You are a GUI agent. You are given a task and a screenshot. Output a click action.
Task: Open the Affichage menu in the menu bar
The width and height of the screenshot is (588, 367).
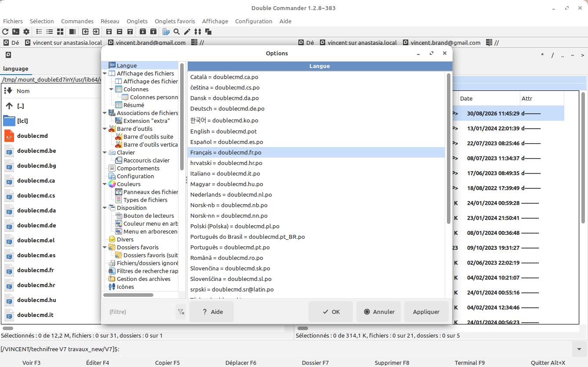tap(215, 21)
